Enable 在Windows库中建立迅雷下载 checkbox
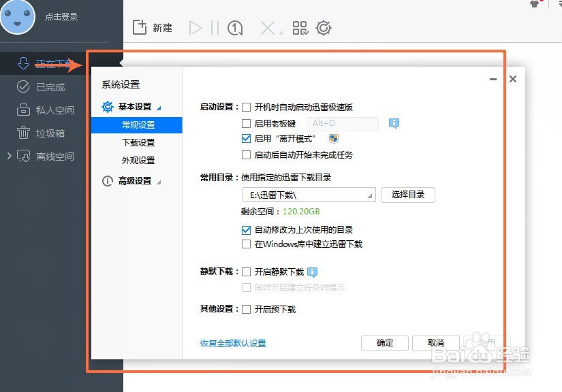Viewport: 562px width, 392px height. (x=246, y=244)
